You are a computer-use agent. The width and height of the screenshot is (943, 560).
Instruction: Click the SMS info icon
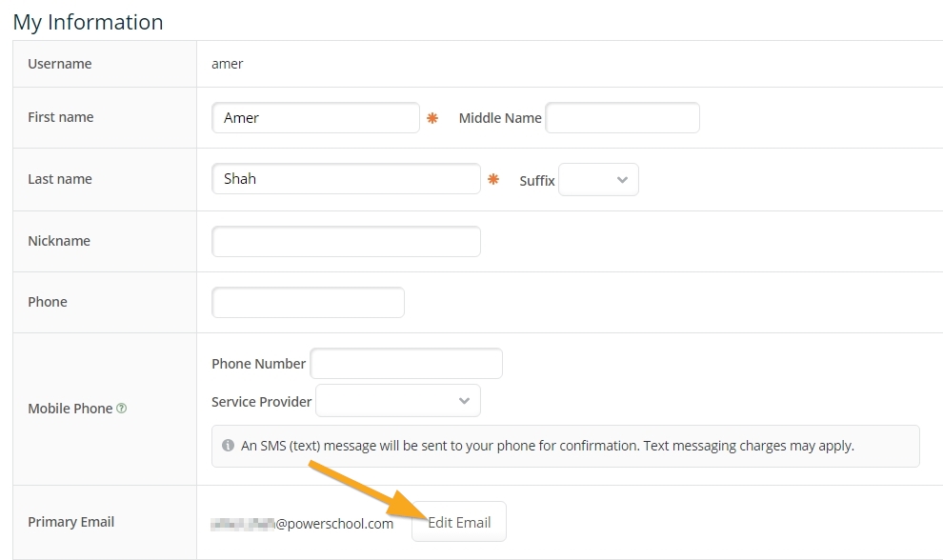(229, 446)
